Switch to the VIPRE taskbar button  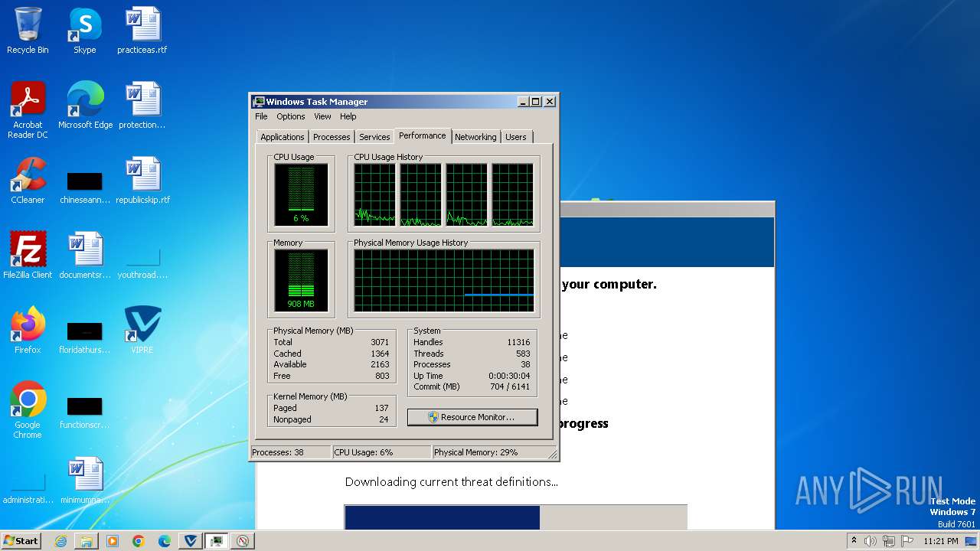click(191, 541)
